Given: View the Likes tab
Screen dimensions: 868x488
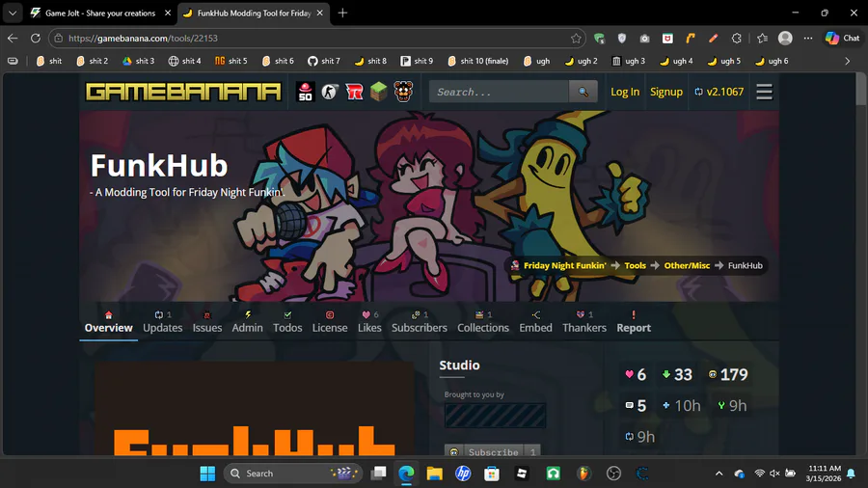Looking at the screenshot, I should (x=369, y=322).
